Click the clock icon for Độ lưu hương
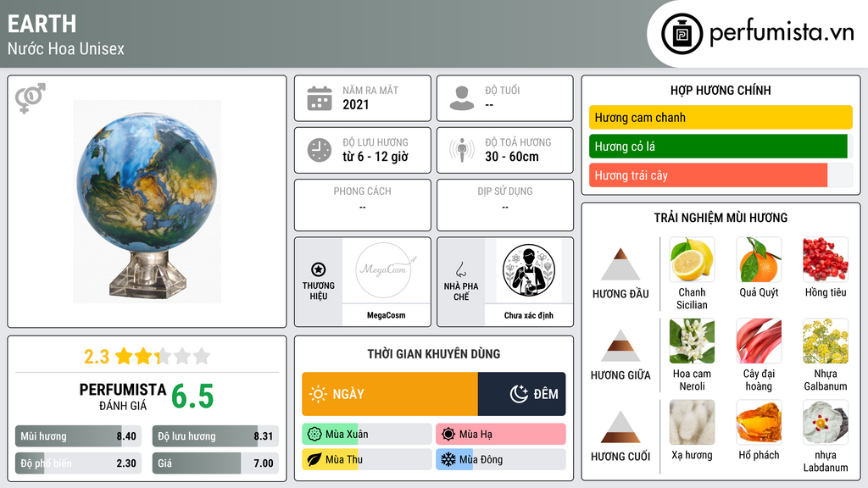This screenshot has width=868, height=488. [320, 150]
